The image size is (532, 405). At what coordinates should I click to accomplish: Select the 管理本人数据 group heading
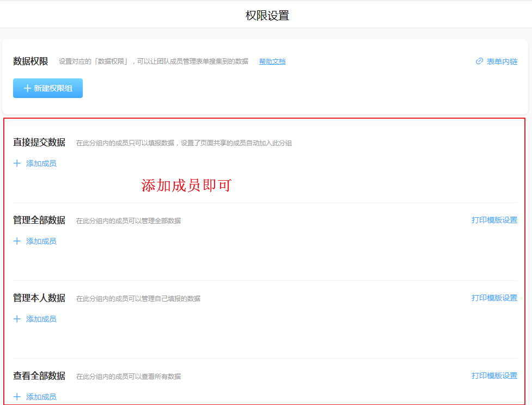pyautogui.click(x=39, y=298)
